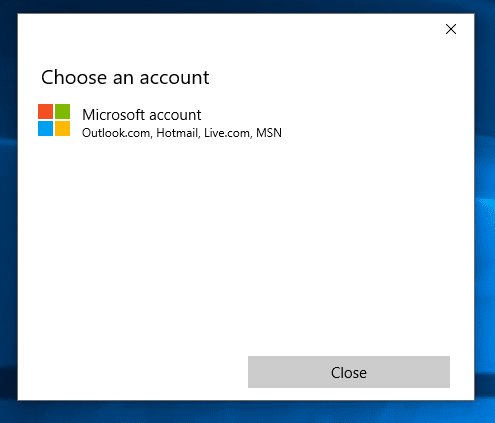Click the 'Choose an account' heading
This screenshot has width=495, height=423.
pos(125,77)
